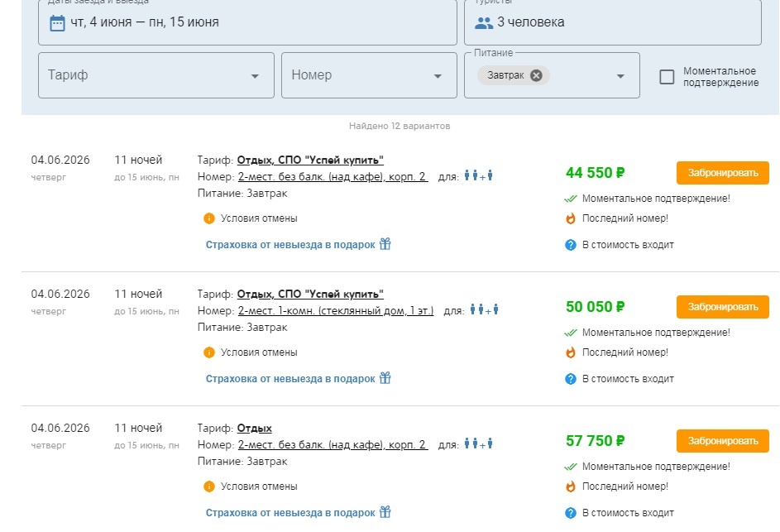
Task: Open room link in the 57 750 ₽ offer
Action: click(333, 444)
